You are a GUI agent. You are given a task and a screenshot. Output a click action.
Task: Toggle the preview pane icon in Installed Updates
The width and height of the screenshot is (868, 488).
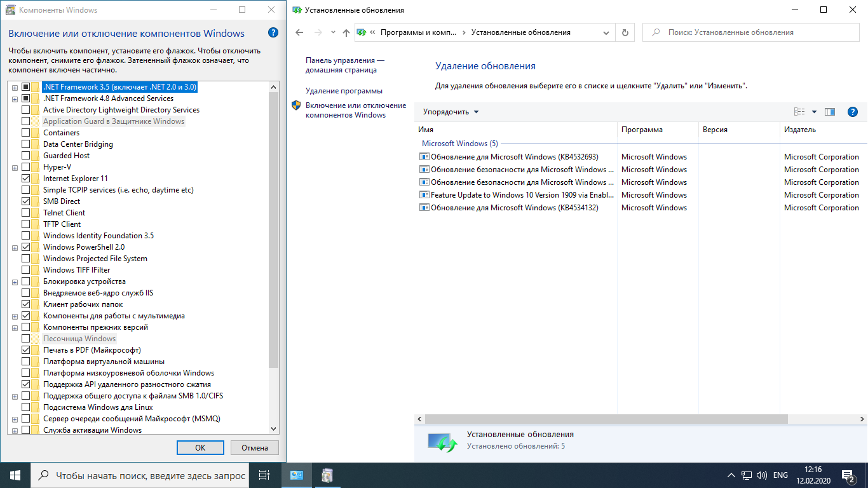830,112
